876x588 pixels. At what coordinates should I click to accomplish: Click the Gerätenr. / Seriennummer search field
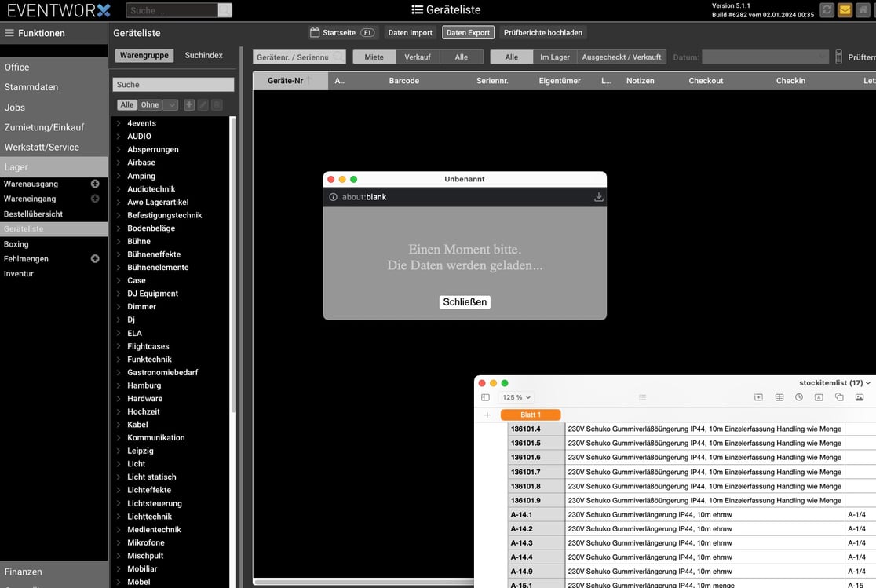click(291, 57)
